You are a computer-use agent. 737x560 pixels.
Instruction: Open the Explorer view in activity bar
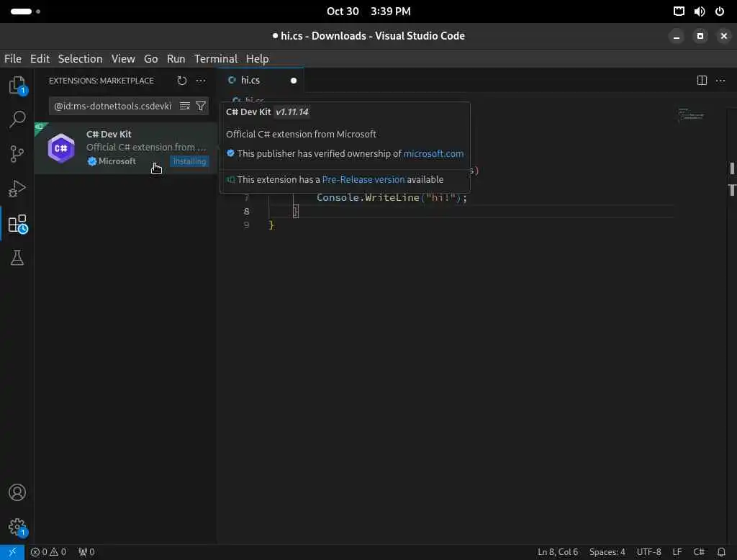17,85
